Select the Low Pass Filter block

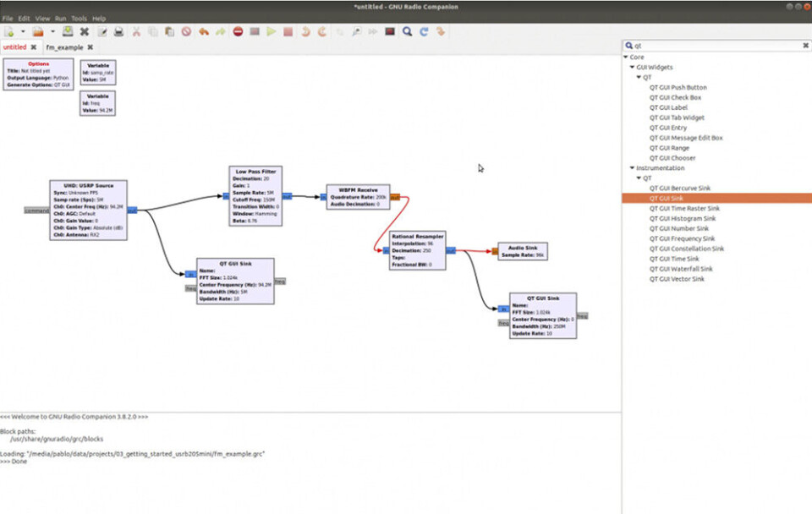255,196
